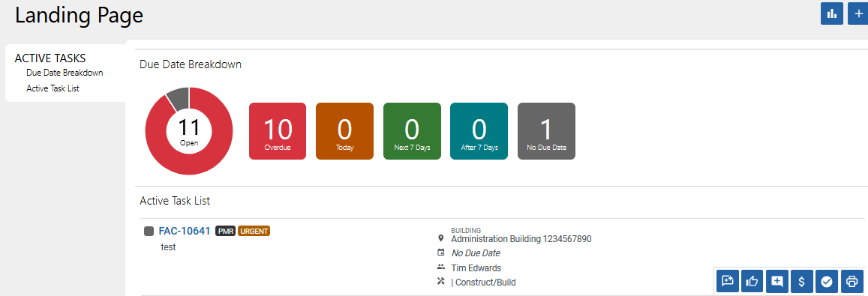Click the PMR badge
The width and height of the screenshot is (868, 296).
pyautogui.click(x=225, y=232)
